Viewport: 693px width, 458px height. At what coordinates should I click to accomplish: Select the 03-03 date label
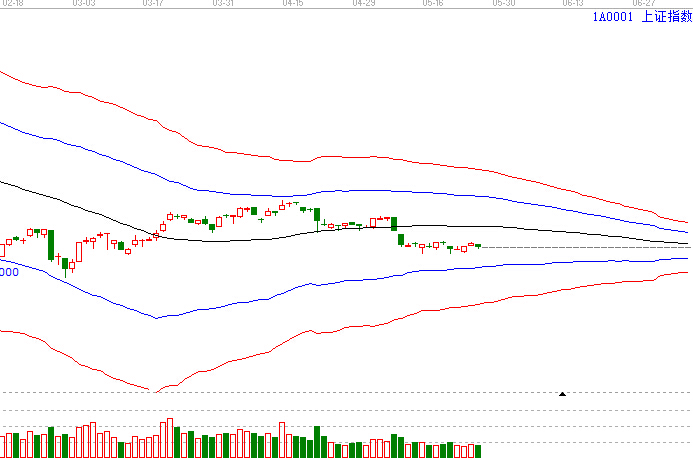(x=85, y=4)
